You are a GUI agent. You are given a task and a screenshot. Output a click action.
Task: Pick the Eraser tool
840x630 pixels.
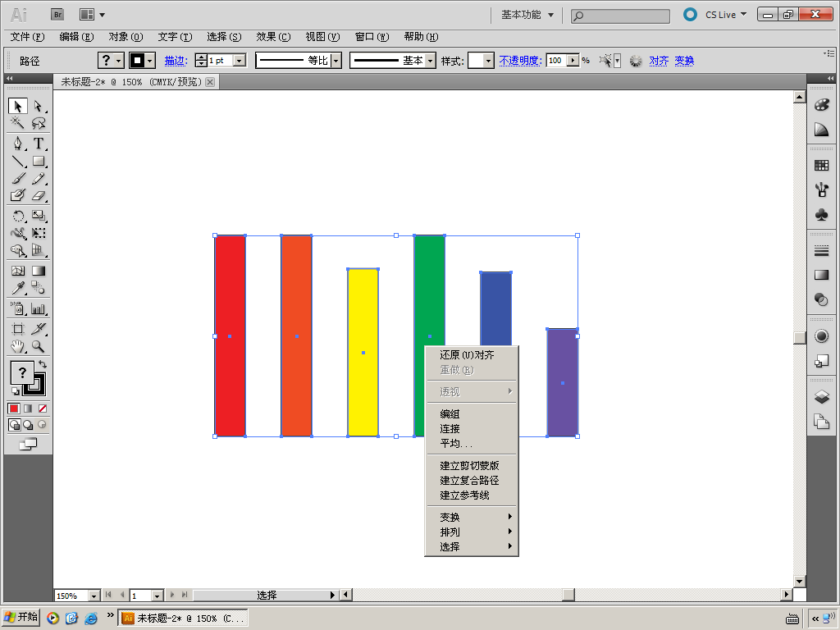coord(38,195)
